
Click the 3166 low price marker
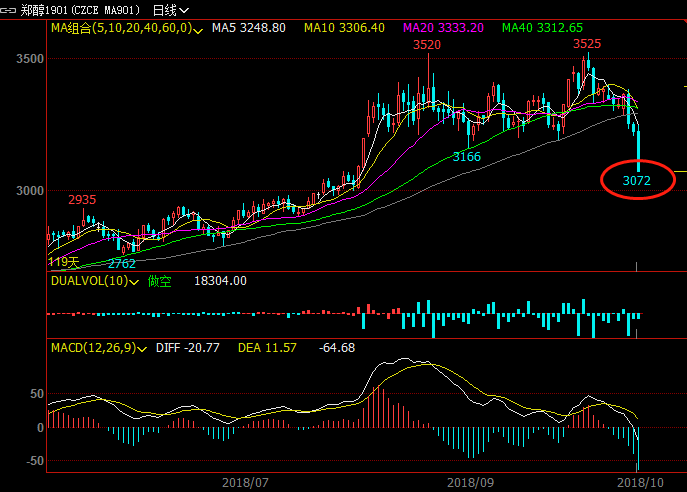point(466,157)
